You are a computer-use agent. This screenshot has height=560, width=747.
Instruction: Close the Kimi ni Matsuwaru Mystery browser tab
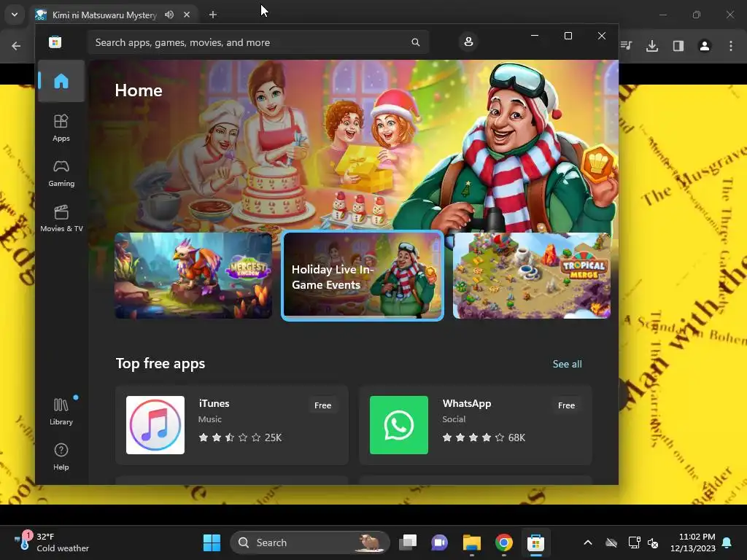pyautogui.click(x=187, y=15)
